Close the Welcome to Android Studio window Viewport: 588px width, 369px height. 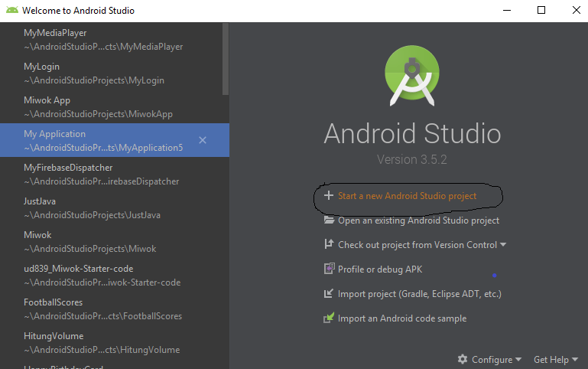click(x=577, y=10)
